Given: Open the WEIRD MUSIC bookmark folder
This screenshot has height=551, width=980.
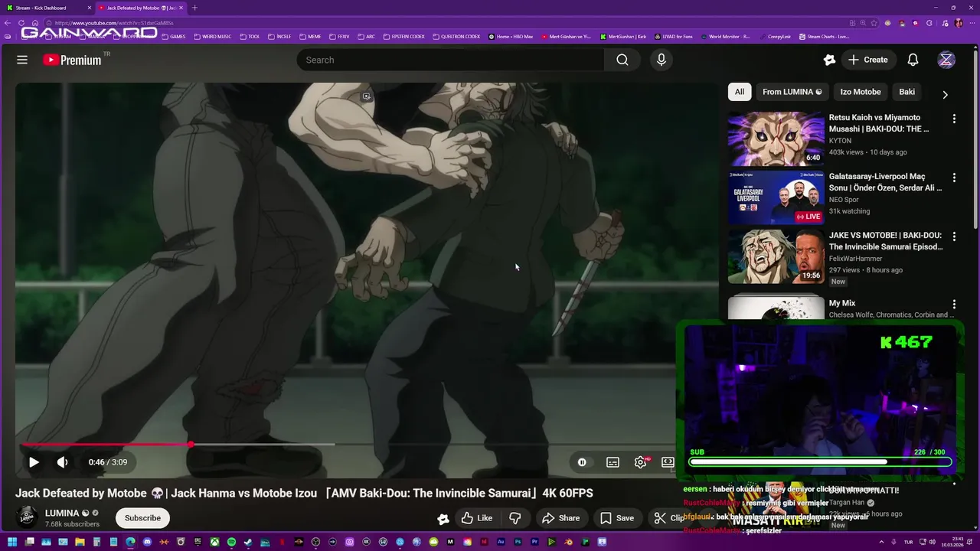Looking at the screenshot, I should tap(212, 37).
